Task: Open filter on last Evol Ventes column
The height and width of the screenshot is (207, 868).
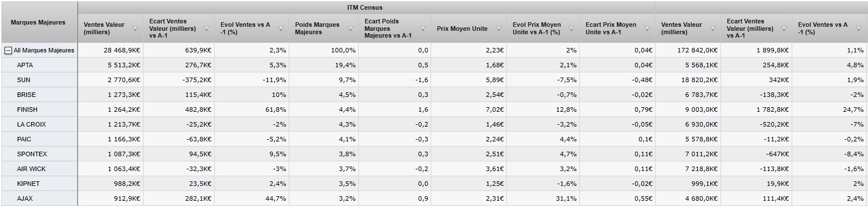Action: point(859,29)
